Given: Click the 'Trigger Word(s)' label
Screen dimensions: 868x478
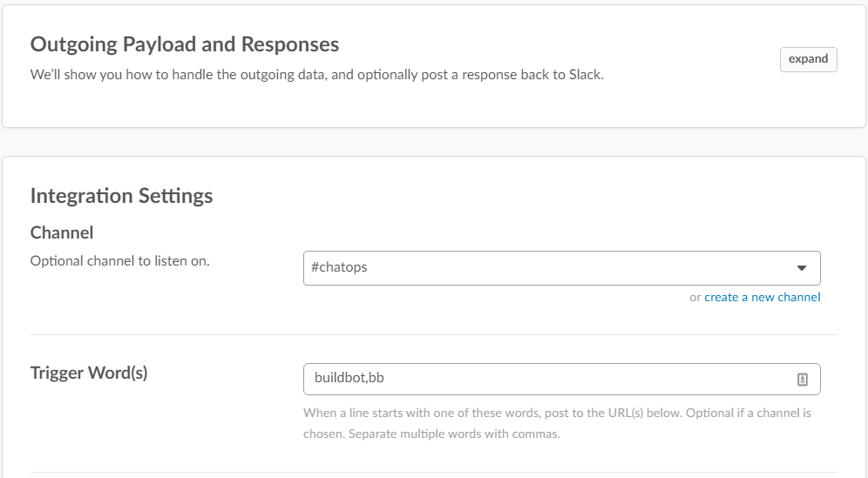Looking at the screenshot, I should point(89,373).
